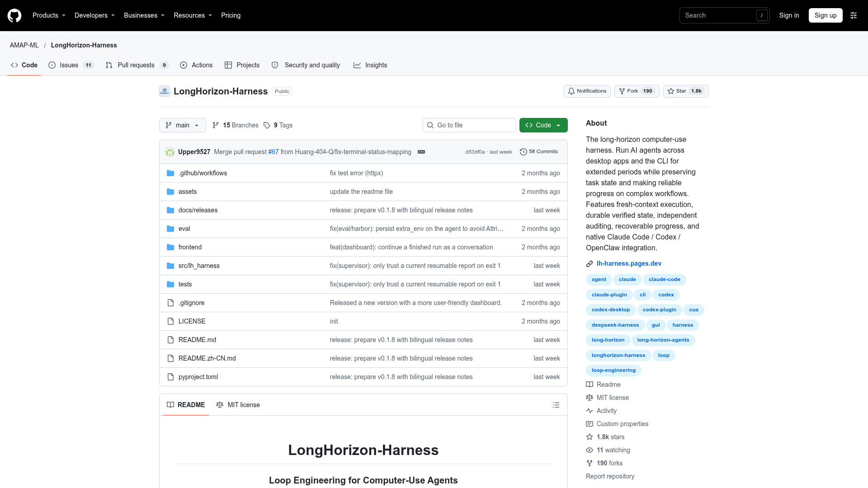Screen dimensions: 868x488
Task: Click the book icon beside Readme in About
Action: tap(590, 385)
